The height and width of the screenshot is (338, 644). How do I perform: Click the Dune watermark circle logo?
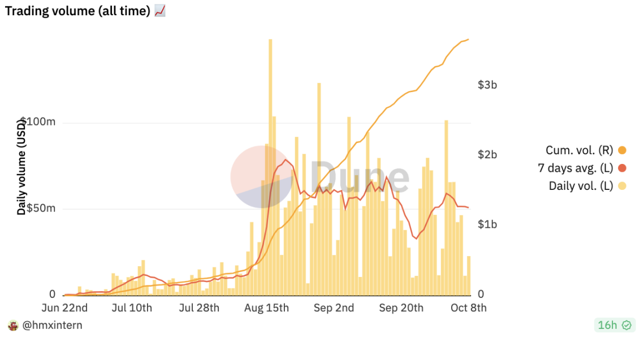[261, 176]
